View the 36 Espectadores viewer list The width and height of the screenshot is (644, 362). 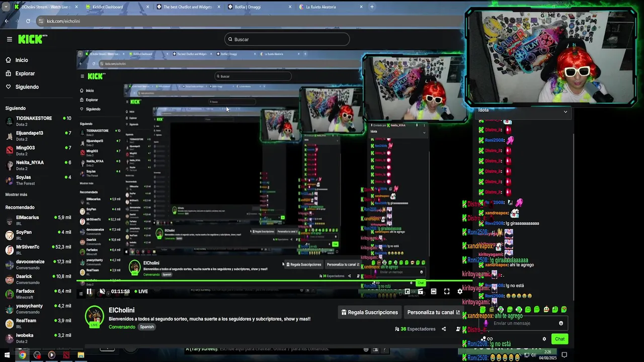(415, 329)
